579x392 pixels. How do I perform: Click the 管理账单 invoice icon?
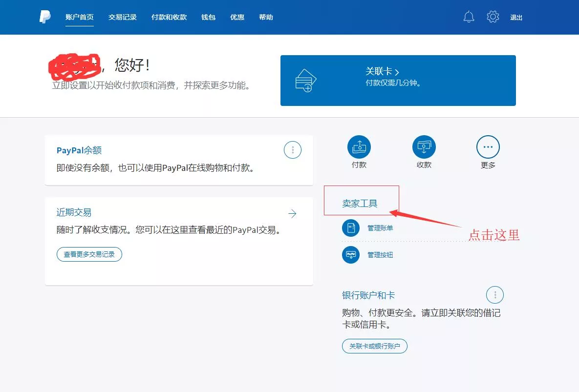coord(351,228)
